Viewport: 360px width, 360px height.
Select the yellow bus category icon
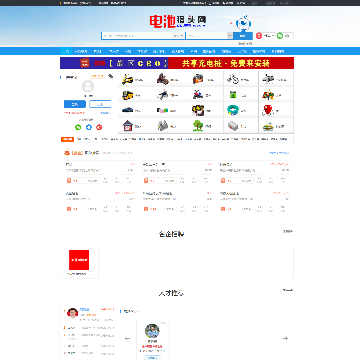[x=127, y=95]
